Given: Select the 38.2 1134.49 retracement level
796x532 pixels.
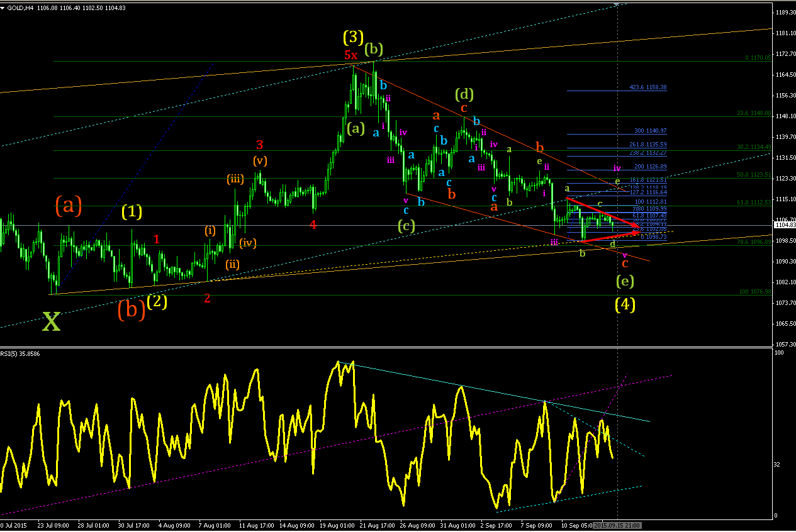Looking at the screenshot, I should pyautogui.click(x=753, y=147).
